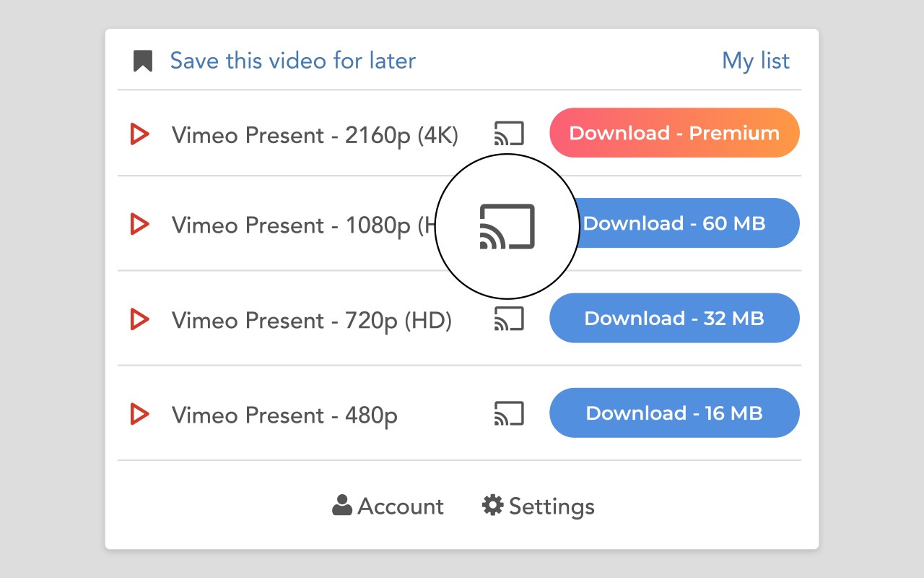Play the 720p (HD) video preview
The width and height of the screenshot is (924, 578).
tap(139, 319)
